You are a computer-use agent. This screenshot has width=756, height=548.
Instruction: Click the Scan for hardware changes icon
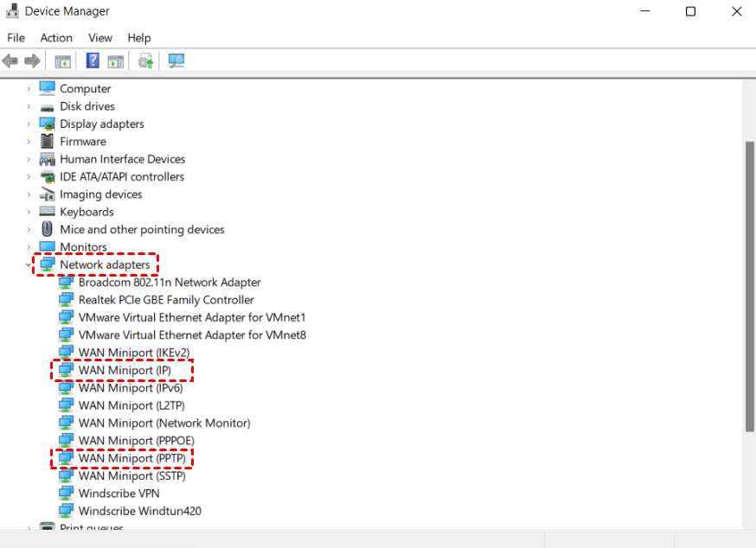coord(176,61)
